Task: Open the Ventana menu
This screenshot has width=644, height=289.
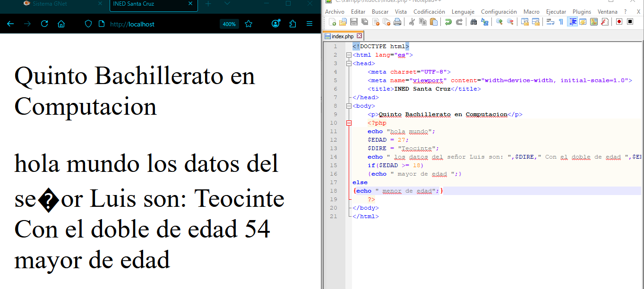Action: coord(607,12)
